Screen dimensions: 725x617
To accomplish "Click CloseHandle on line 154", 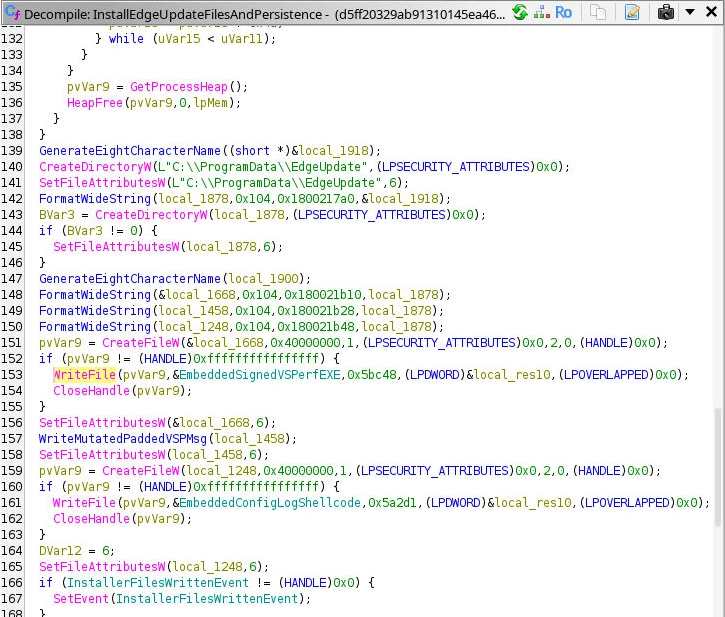I will [91, 391].
